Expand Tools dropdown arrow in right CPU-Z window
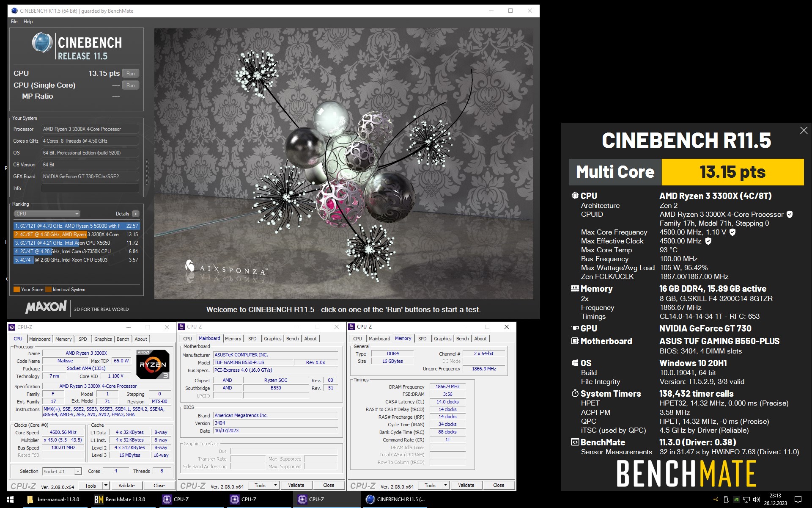Screen dimensions: 812x508 (x=445, y=485)
